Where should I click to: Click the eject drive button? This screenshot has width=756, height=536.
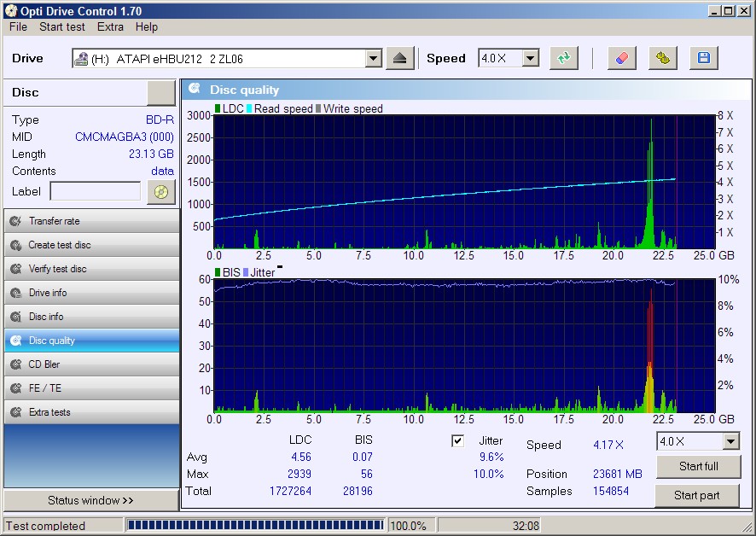point(400,58)
